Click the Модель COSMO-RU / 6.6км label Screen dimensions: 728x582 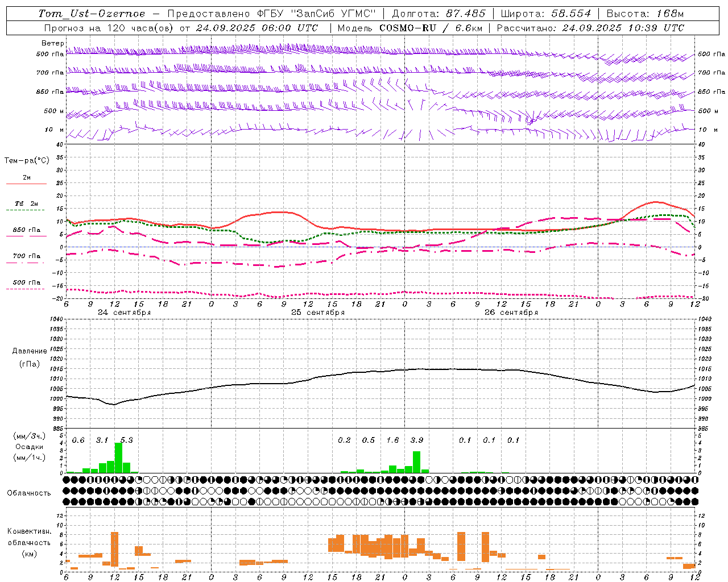coord(409,28)
